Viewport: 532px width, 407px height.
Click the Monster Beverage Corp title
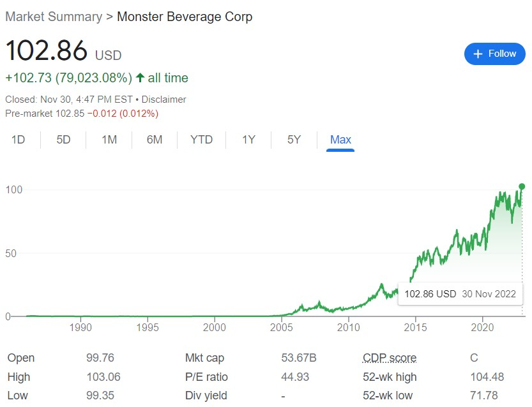point(185,17)
